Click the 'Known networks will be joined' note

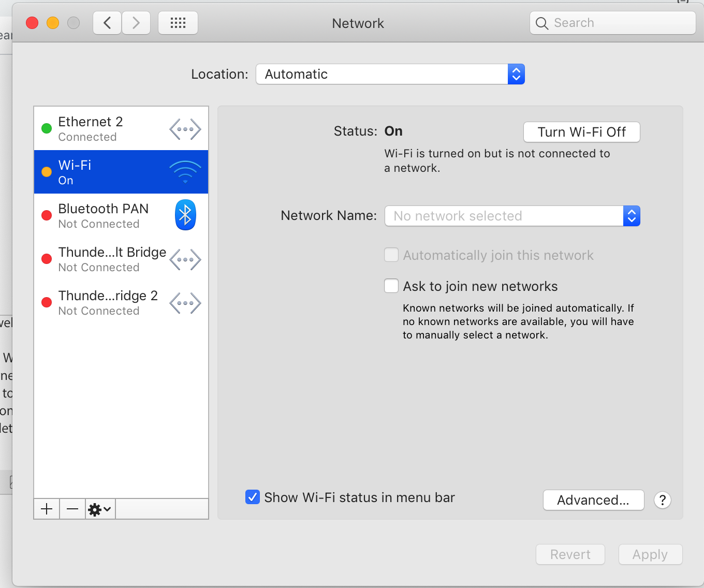pos(519,321)
